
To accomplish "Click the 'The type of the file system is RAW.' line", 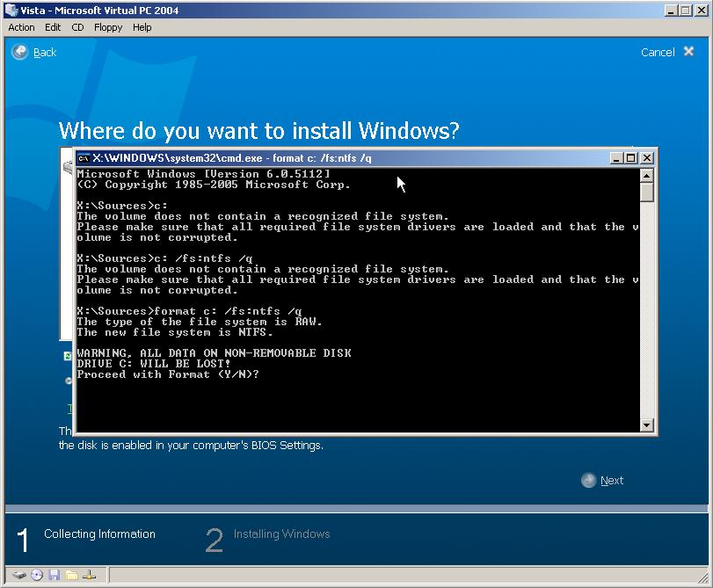I will click(x=200, y=322).
